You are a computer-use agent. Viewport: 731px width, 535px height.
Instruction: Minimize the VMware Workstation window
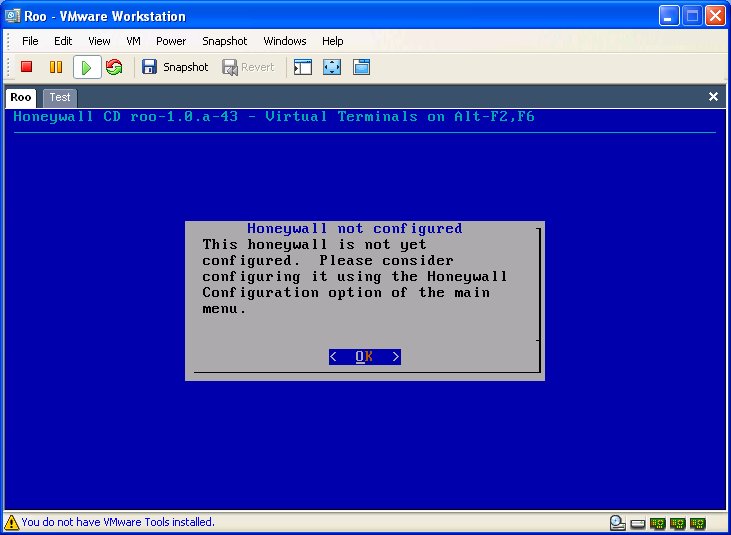click(669, 16)
